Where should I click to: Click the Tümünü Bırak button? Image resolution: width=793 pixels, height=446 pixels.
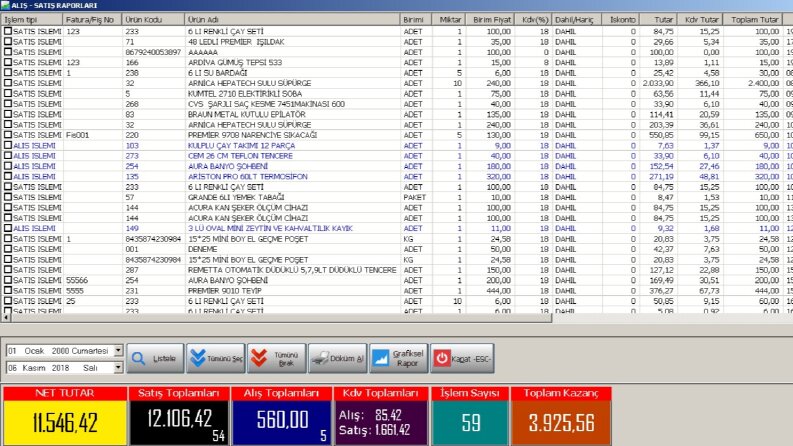pos(276,358)
